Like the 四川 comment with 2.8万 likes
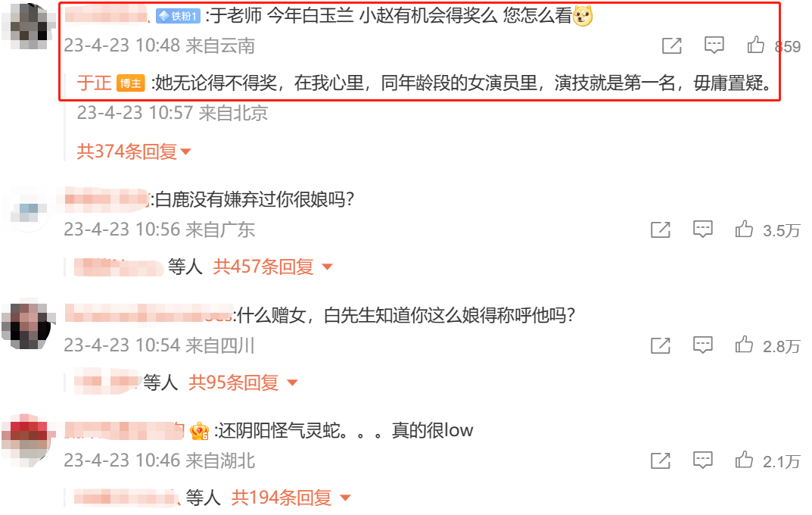Screen dimensions: 812x515 click(x=744, y=345)
